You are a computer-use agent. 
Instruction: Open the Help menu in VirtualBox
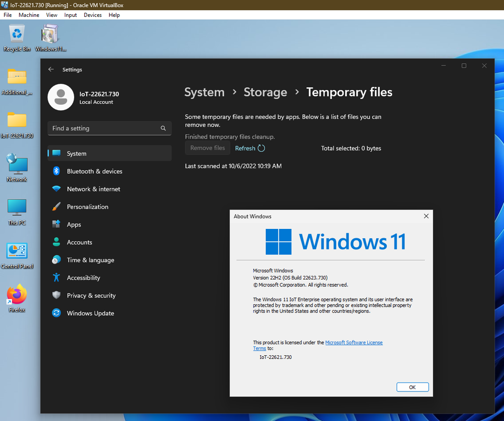[114, 15]
